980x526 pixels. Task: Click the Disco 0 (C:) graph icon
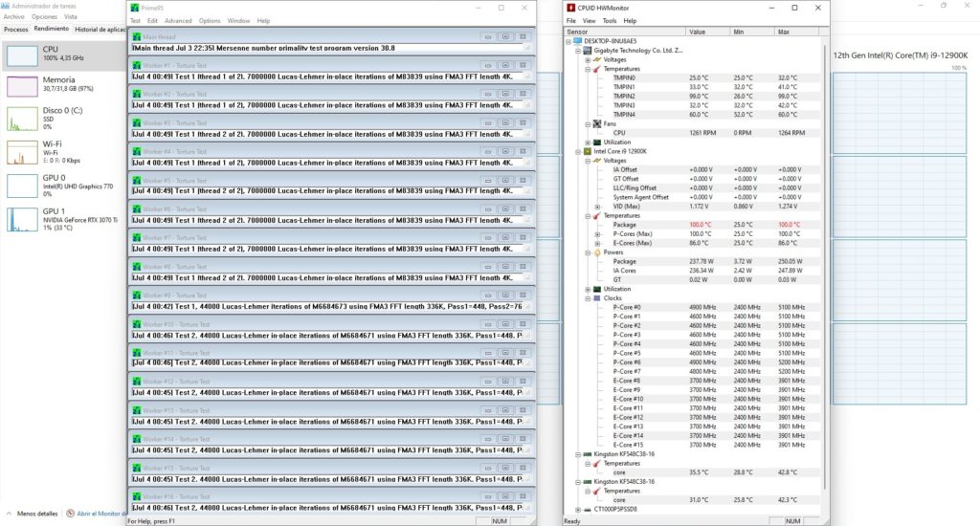pos(21,119)
